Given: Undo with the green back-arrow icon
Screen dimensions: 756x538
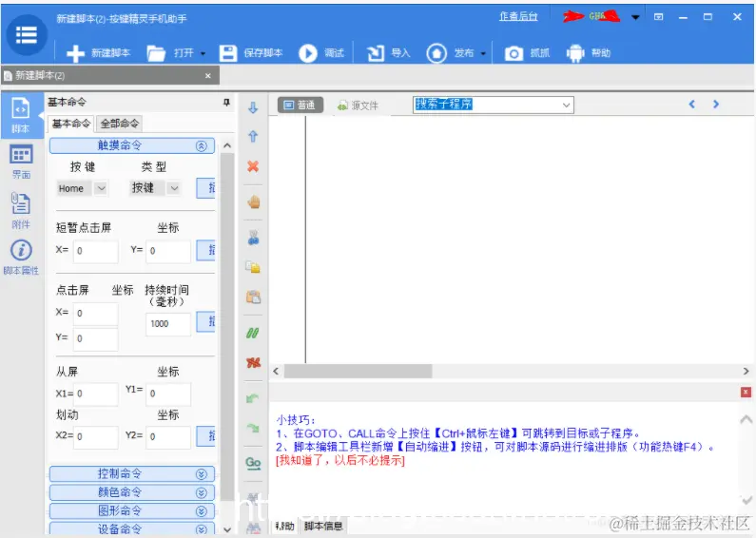Looking at the screenshot, I should (253, 398).
